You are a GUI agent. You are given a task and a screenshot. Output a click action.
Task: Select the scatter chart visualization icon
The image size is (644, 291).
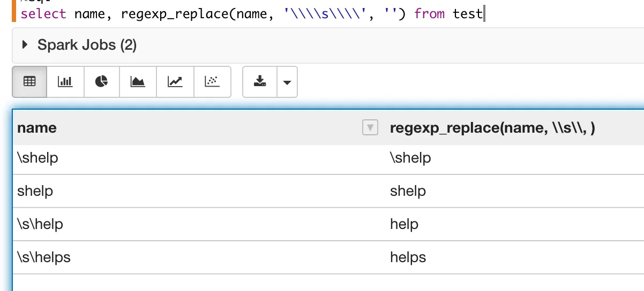click(212, 82)
